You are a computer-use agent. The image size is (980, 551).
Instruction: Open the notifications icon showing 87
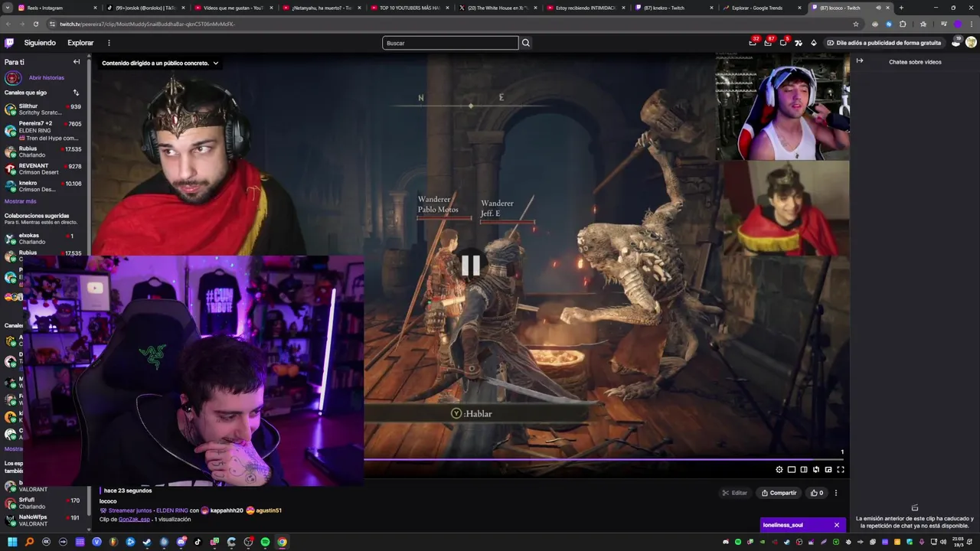point(768,43)
